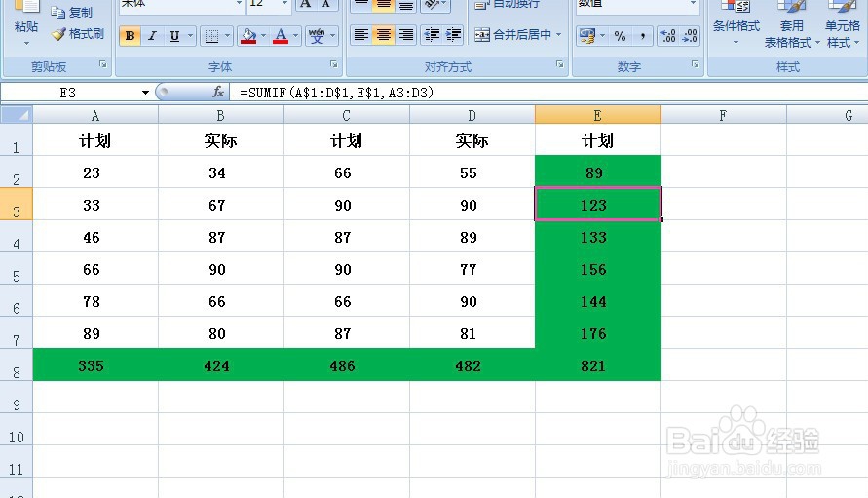This screenshot has height=498, width=868.
Task: Open alignment (对齐方式) dialog launcher
Action: click(x=559, y=65)
